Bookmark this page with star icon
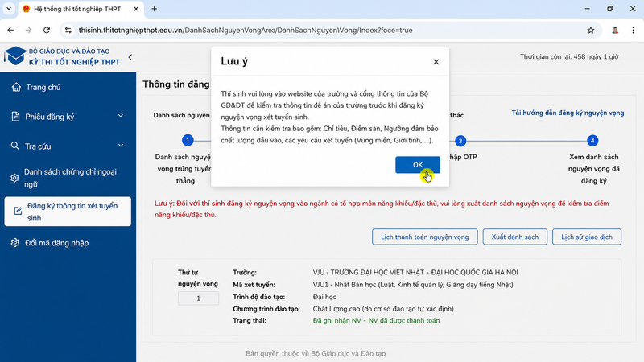Viewport: 644px width, 362px height. [591, 30]
